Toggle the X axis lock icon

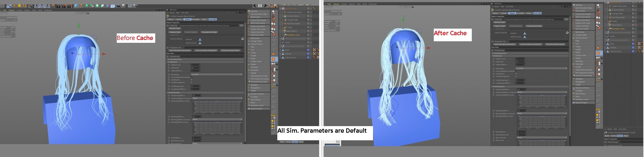coord(37,6)
